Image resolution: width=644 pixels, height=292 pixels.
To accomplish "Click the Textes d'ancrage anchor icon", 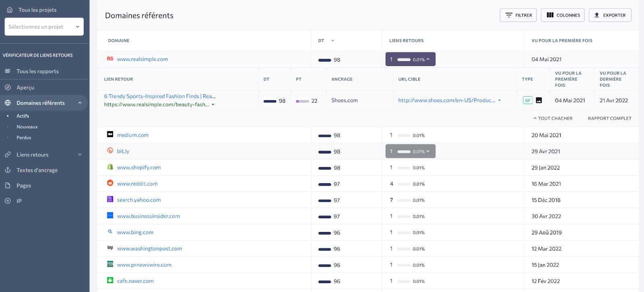I will (8, 170).
